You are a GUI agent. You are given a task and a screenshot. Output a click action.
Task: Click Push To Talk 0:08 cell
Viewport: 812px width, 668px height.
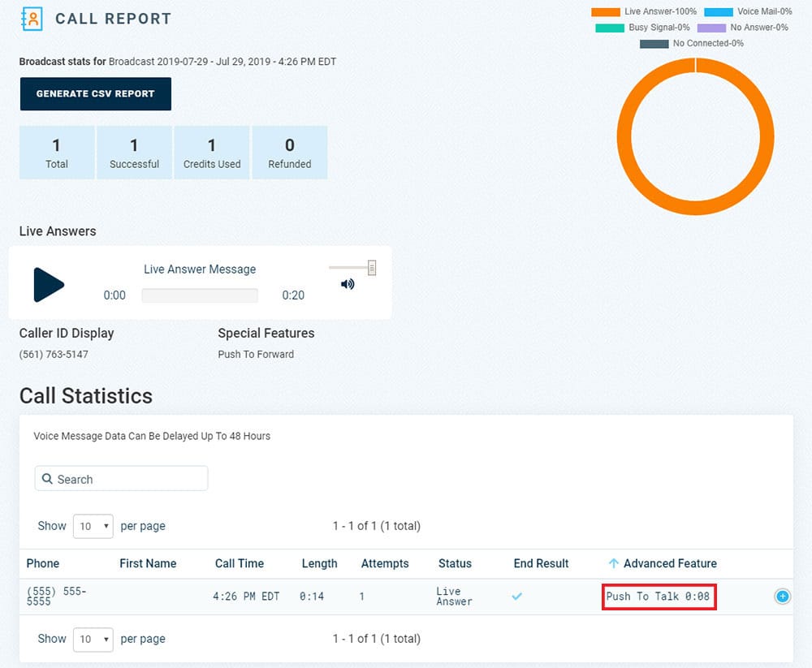click(x=659, y=597)
